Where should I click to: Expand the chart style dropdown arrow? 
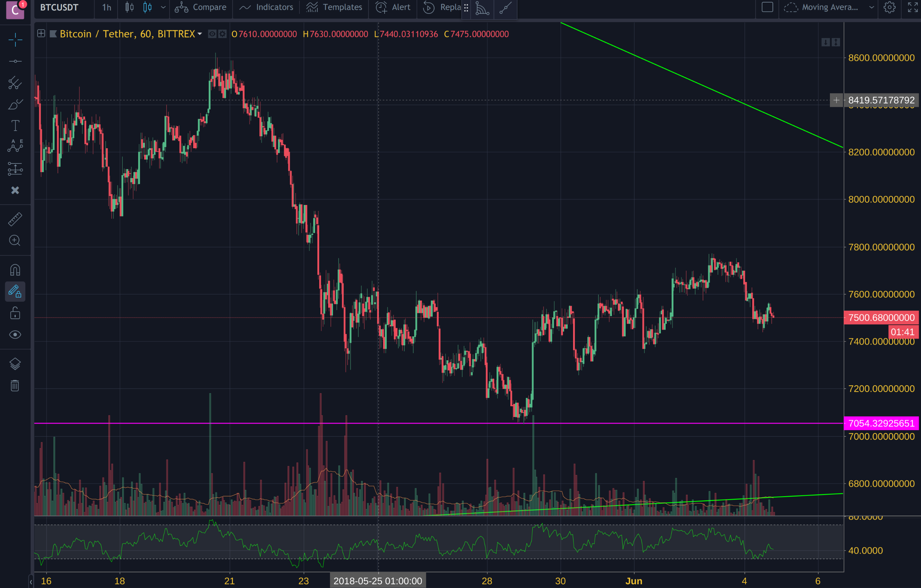click(163, 7)
